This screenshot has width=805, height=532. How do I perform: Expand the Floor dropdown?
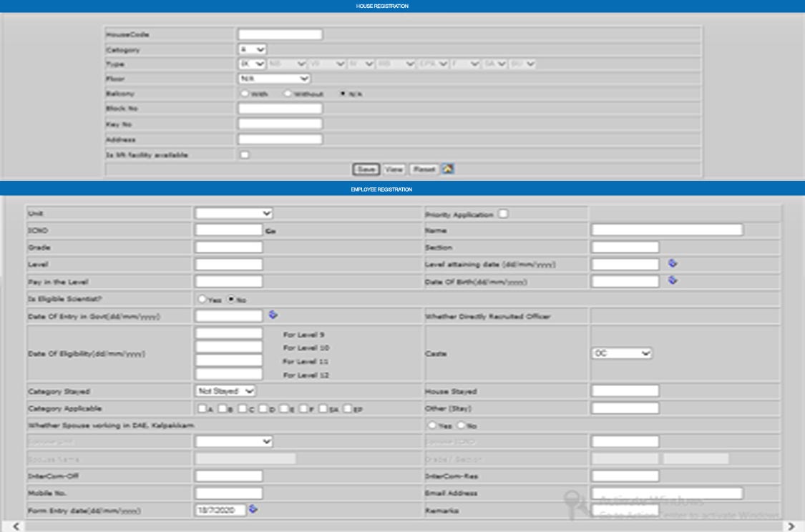273,79
